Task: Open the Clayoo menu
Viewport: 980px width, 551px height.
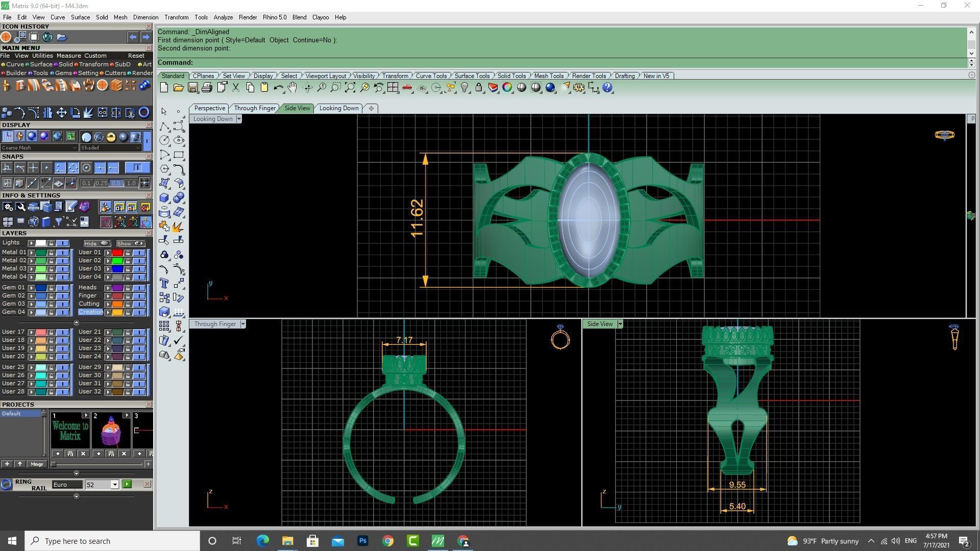Action: [x=321, y=17]
